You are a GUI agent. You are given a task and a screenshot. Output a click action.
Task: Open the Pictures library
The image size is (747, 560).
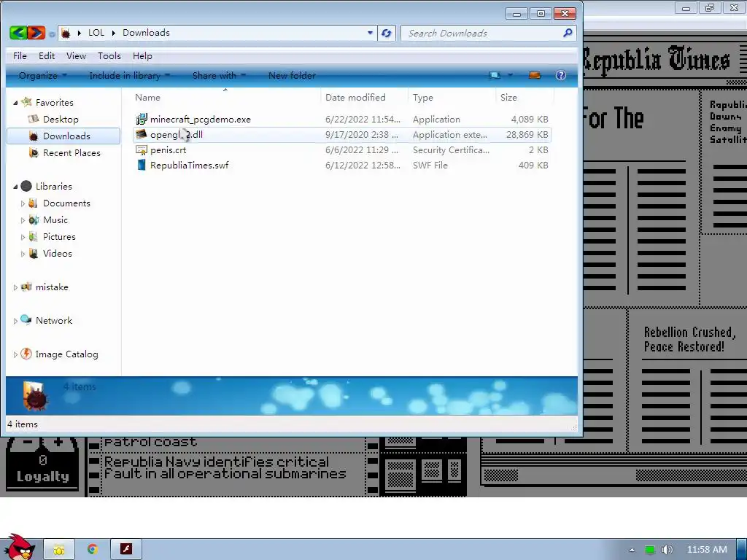click(x=59, y=237)
